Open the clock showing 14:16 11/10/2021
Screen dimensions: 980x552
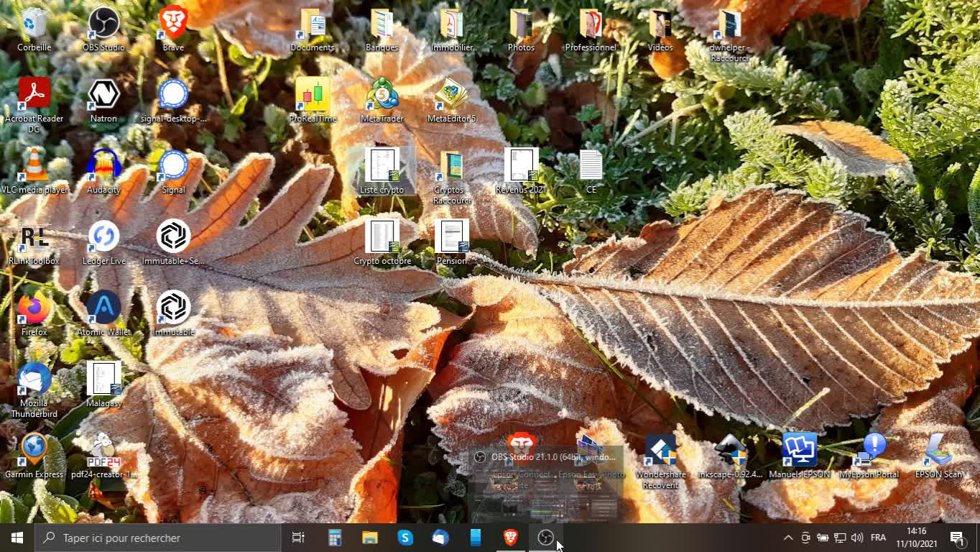[917, 538]
